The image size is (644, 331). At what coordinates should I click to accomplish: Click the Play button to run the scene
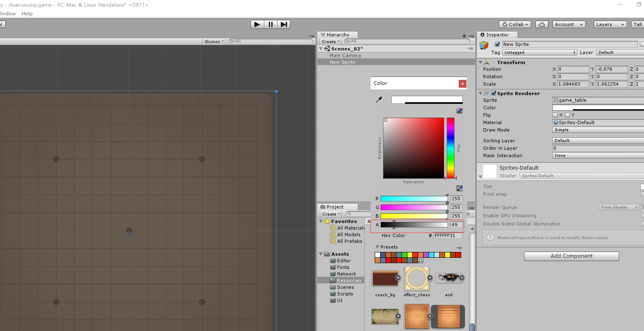(x=257, y=24)
